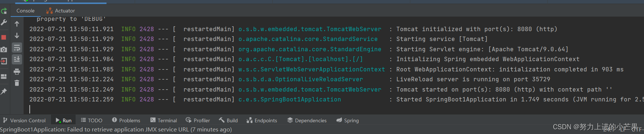
Task: Select the Run tool window tab
Action: [63, 120]
